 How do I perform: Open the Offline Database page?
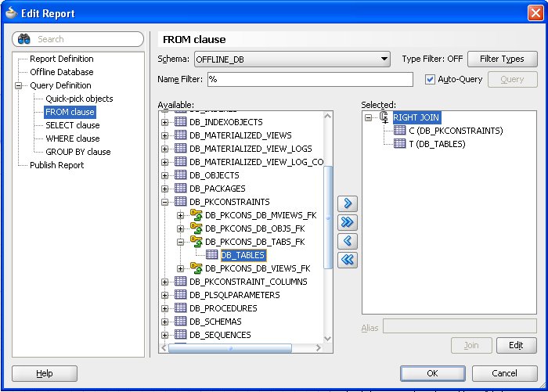[62, 72]
